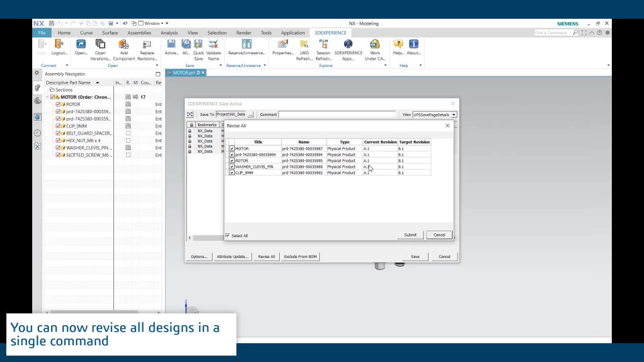Close the Revise All dialog

pos(447,125)
